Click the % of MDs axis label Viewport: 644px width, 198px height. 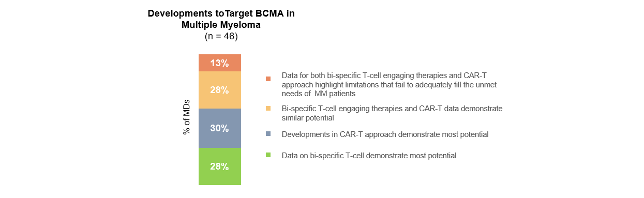[x=187, y=117]
